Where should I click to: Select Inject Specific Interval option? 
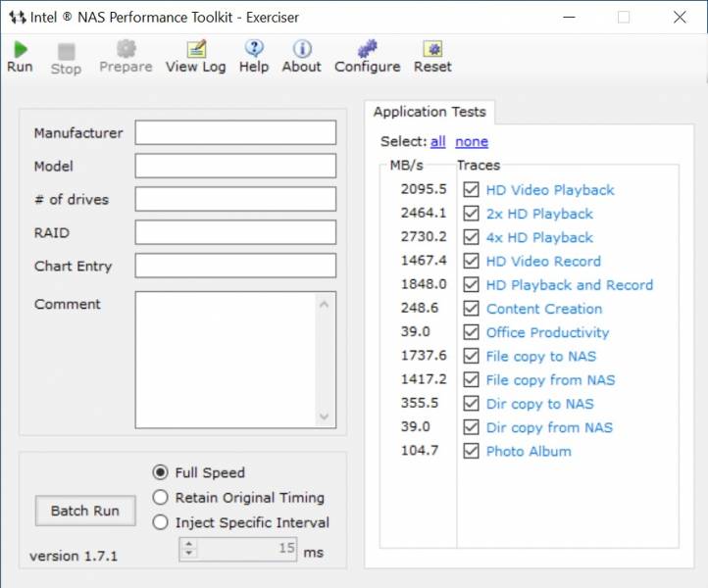click(160, 522)
